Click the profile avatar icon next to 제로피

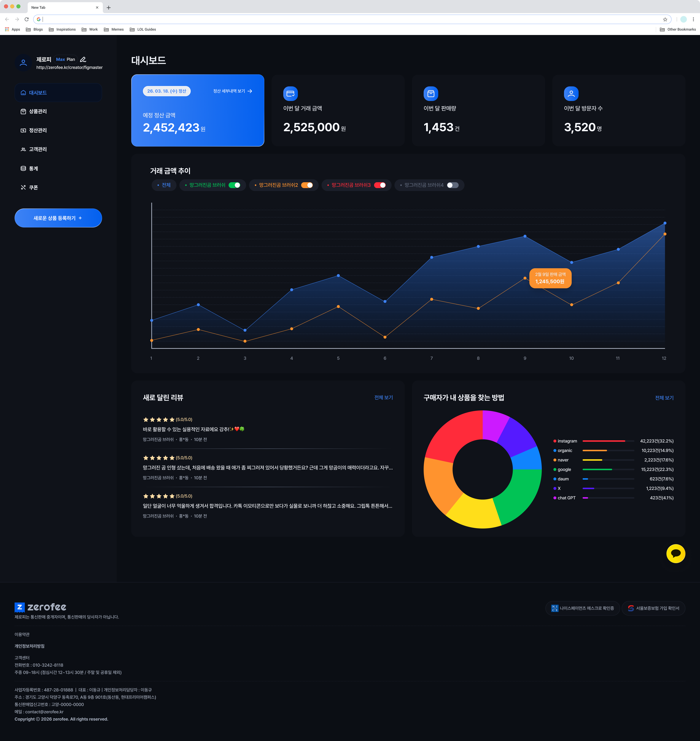(x=24, y=63)
